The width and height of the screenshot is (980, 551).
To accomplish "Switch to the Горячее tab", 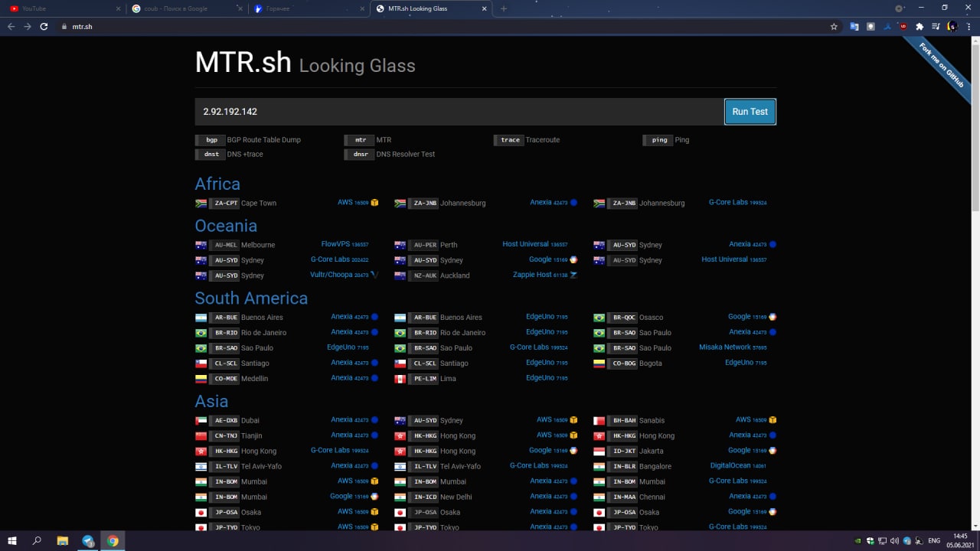I will tap(310, 8).
